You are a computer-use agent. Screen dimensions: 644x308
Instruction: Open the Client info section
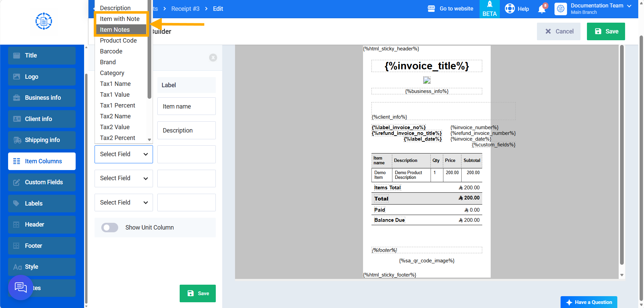coord(42,119)
